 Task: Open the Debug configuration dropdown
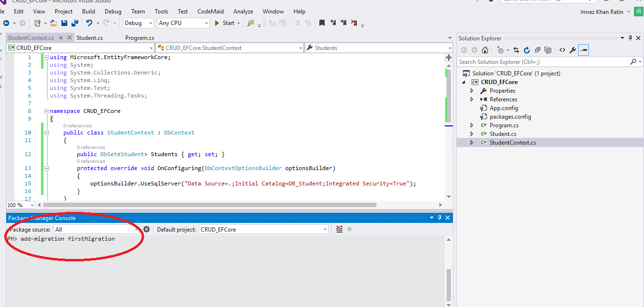coord(138,23)
